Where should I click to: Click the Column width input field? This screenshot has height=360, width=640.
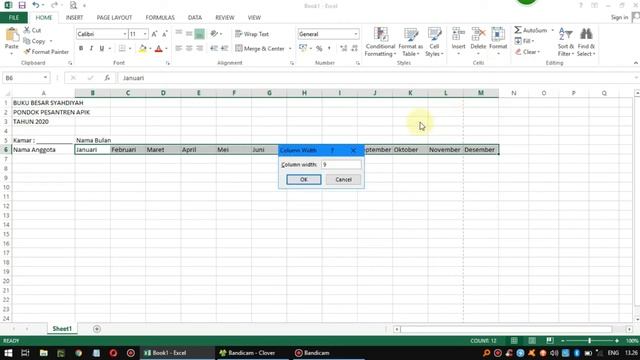tap(341, 164)
